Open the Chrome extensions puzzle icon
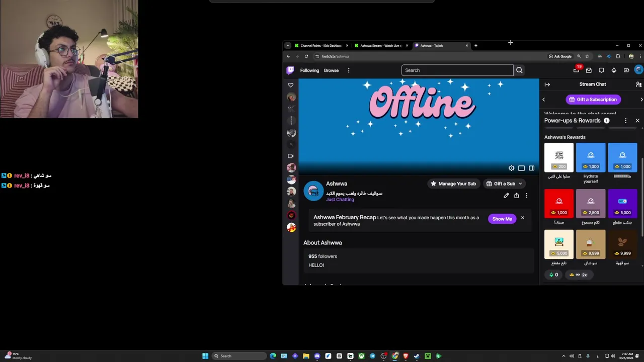The image size is (644, 362). (x=618, y=56)
